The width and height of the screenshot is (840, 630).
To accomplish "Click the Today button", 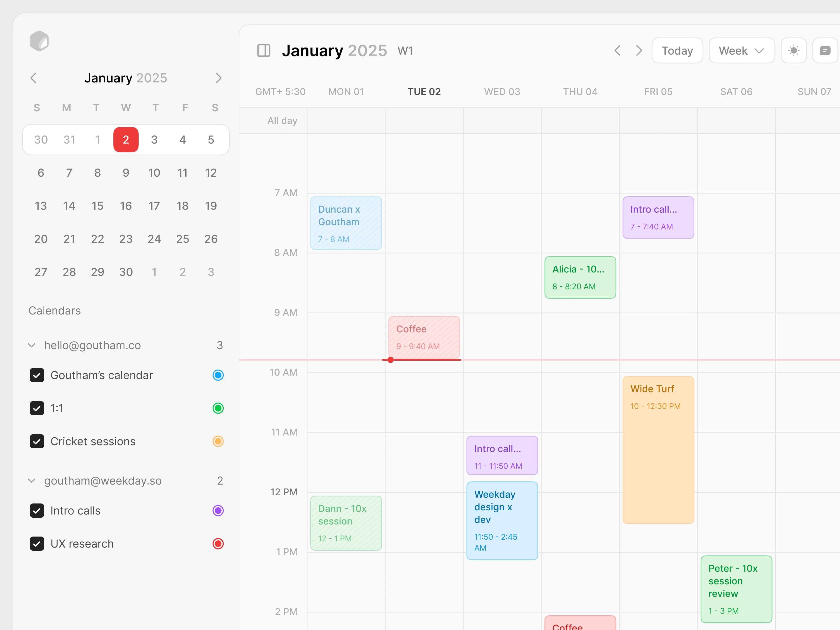I will (677, 50).
